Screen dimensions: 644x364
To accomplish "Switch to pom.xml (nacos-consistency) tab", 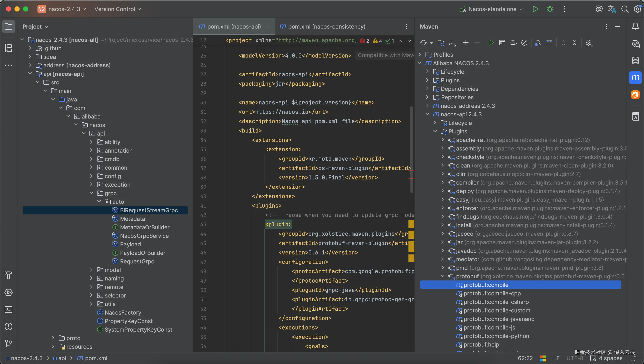I will tap(322, 26).
